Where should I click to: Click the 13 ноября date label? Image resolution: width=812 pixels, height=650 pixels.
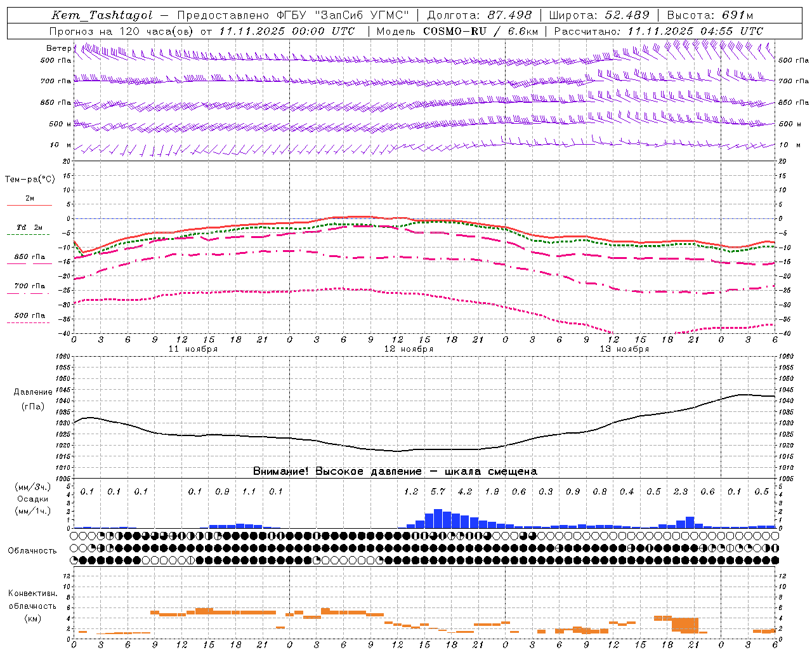pos(624,349)
